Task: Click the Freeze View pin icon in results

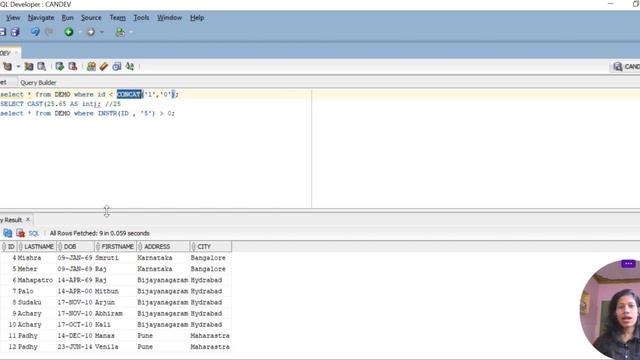Action: coord(8,233)
